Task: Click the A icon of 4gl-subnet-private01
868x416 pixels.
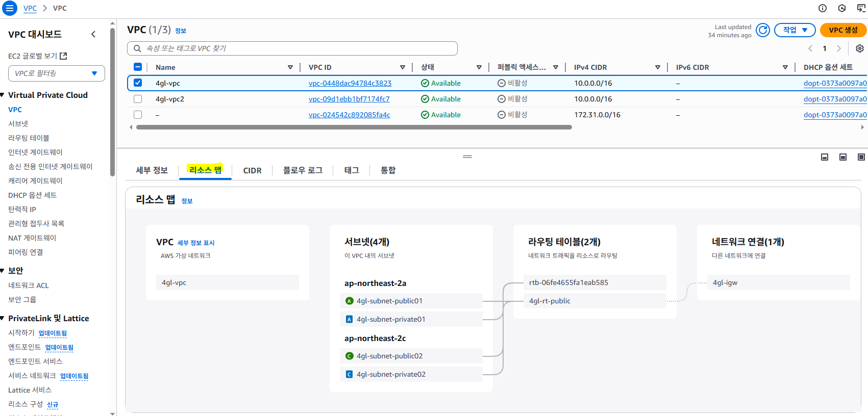Action: pos(350,319)
